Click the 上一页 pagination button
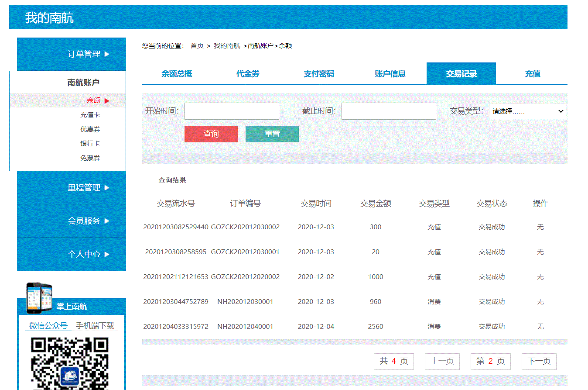This screenshot has width=588, height=390. tap(442, 362)
